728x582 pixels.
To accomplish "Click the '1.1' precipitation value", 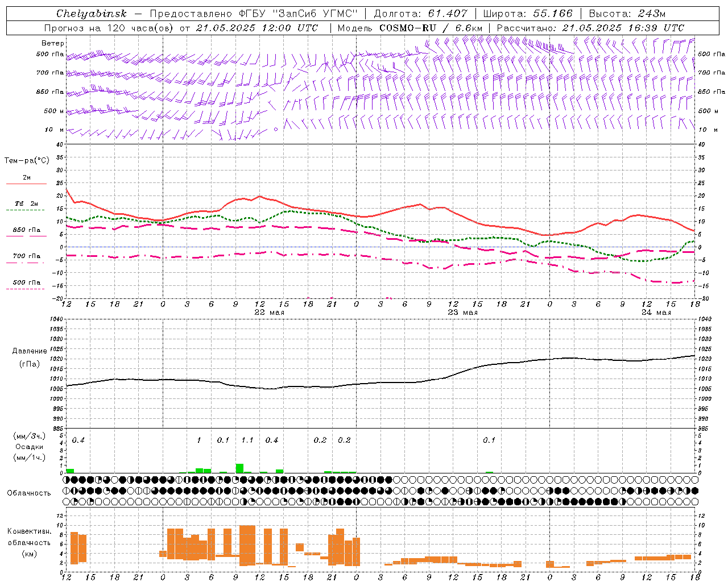I will point(247,440).
